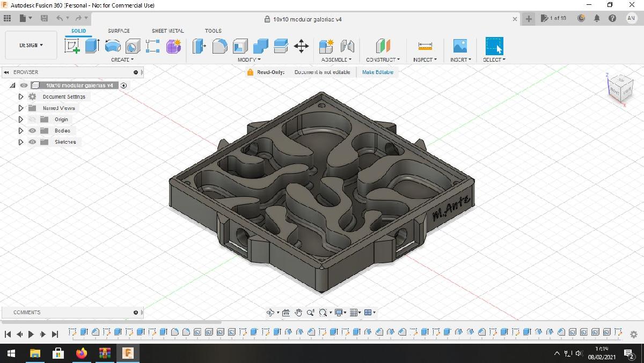Screen dimensions: 644x363
Task: Select the Split Body tool
Action: click(281, 46)
